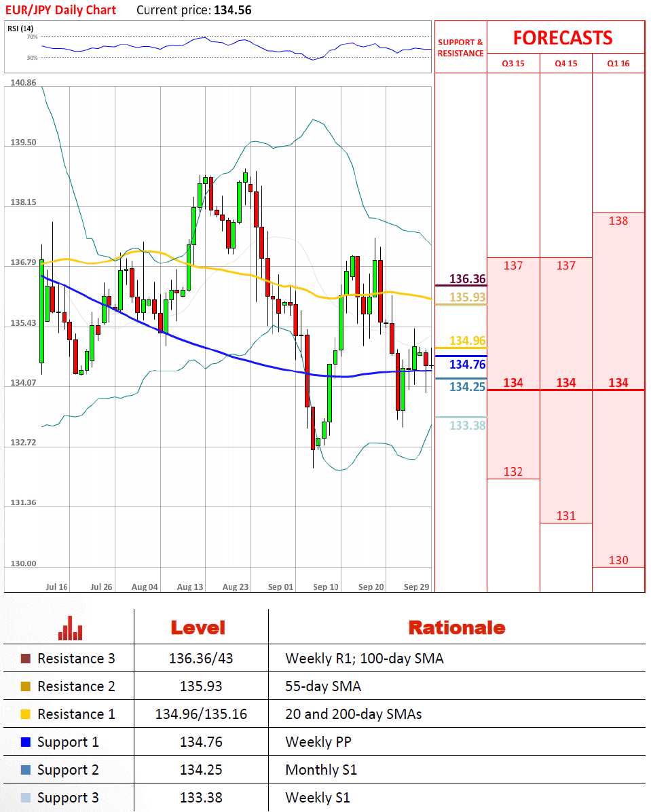Screen dimensions: 651x812
Task: Click the 'Monthly S1' rationale cell
Action: coord(321,770)
